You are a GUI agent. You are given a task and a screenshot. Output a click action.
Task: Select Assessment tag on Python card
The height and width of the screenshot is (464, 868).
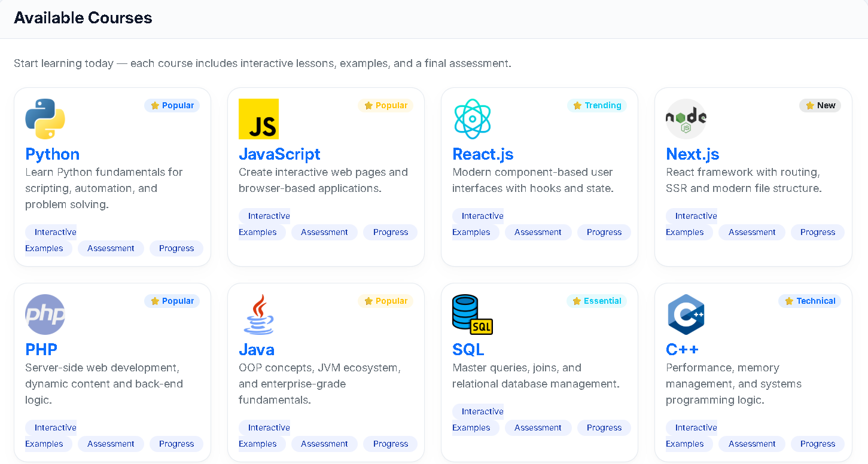pos(111,248)
